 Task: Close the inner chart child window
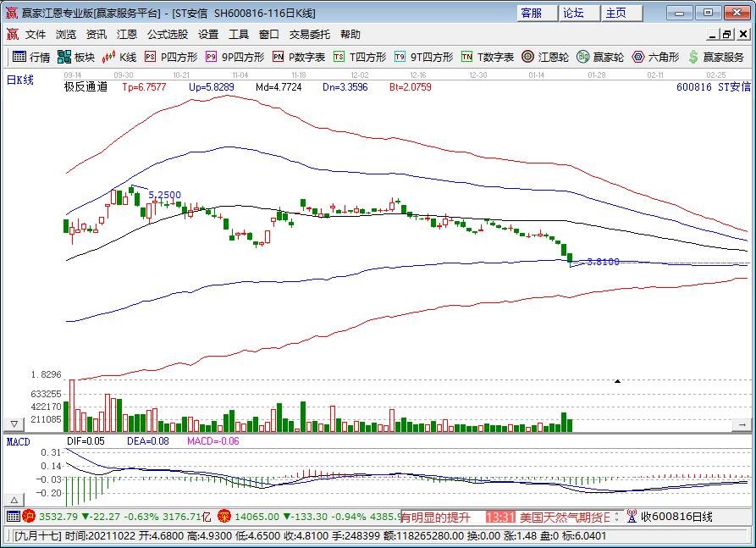(743, 34)
